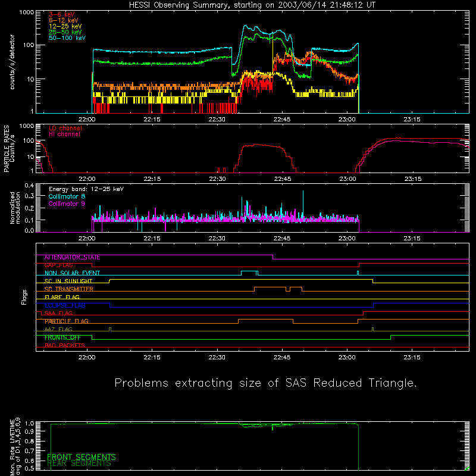Viewport: 476px width, 476px height.
Task: Click the Energy band: 12-25 keV label
Action: coord(86,189)
